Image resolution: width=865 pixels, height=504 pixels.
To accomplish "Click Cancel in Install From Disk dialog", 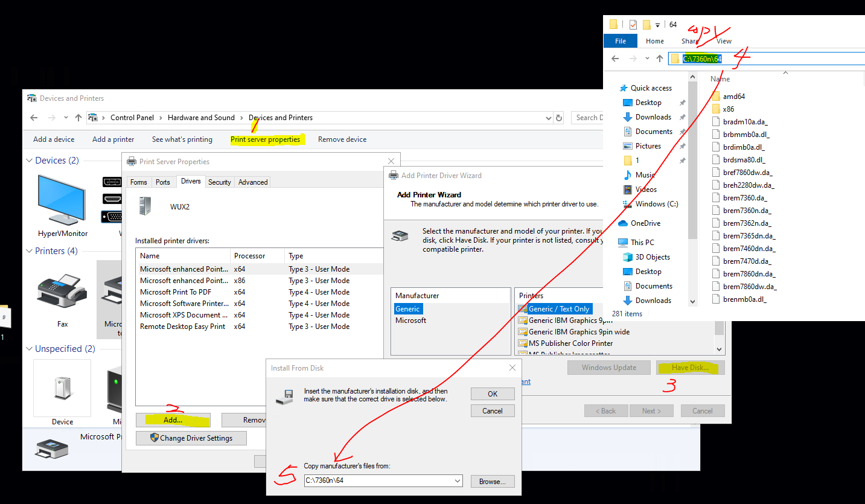I will click(493, 411).
